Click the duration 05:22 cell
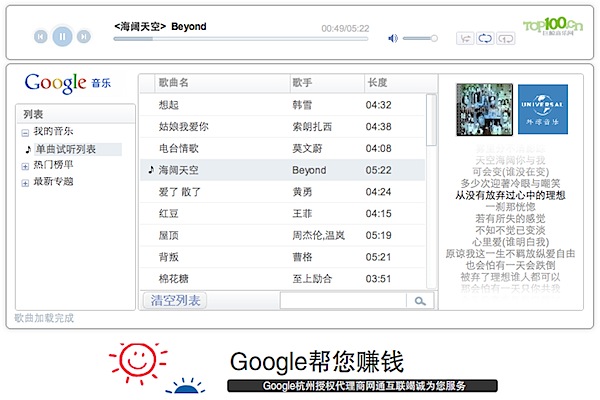This screenshot has width=600, height=400. click(x=378, y=170)
